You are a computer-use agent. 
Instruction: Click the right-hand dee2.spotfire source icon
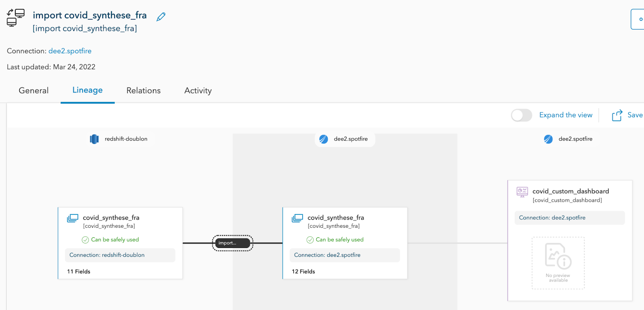click(548, 139)
